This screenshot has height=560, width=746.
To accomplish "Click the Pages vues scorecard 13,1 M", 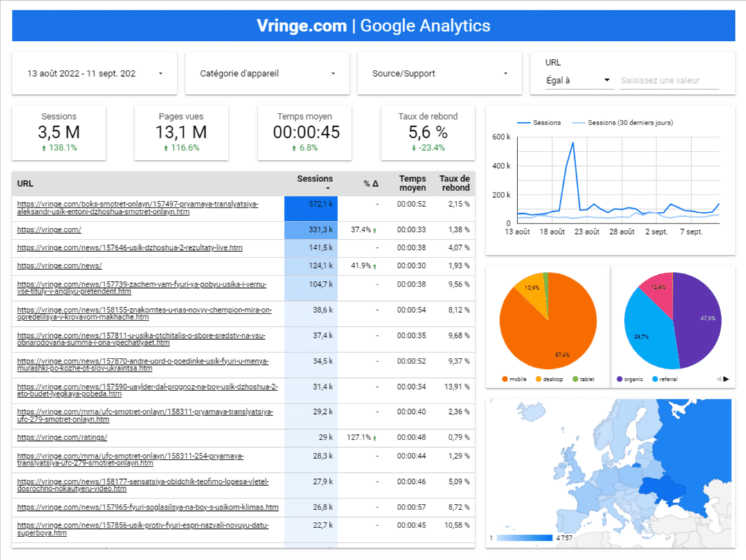I will pos(181,133).
